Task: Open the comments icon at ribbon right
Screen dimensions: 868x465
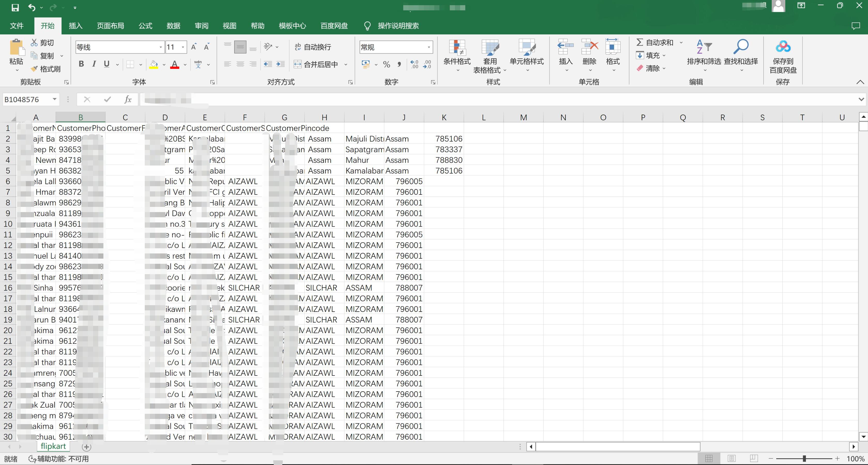Action: (x=856, y=26)
